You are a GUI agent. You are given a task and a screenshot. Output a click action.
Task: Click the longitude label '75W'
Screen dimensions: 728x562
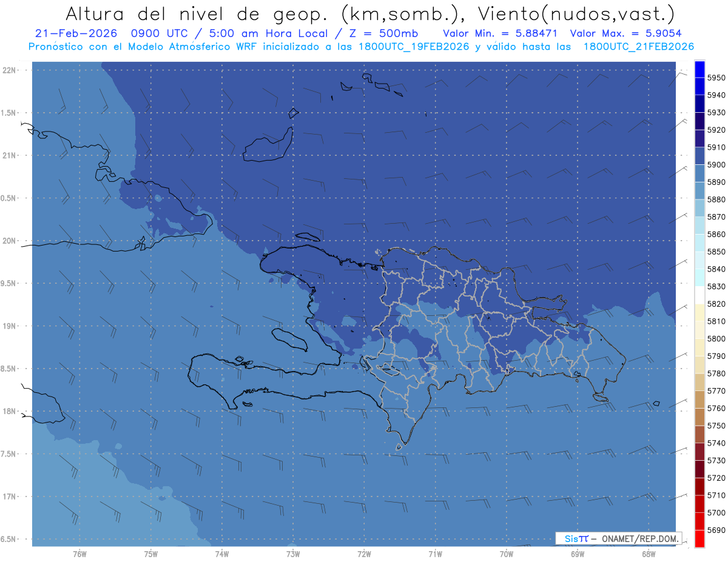151,554
